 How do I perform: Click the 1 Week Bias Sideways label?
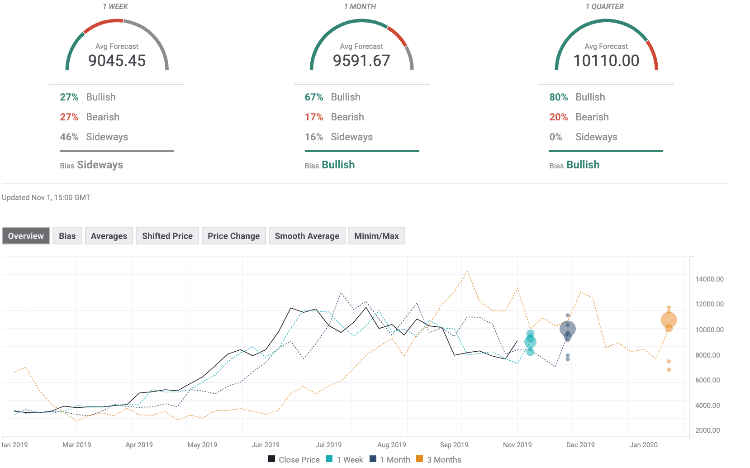[99, 164]
